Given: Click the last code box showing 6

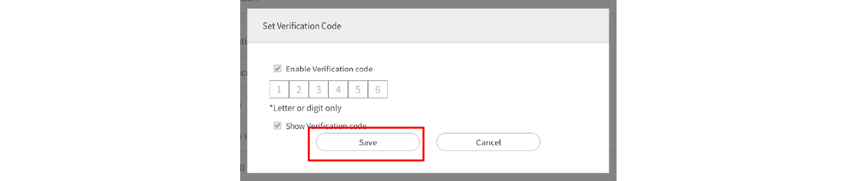Looking at the screenshot, I should [x=377, y=90].
